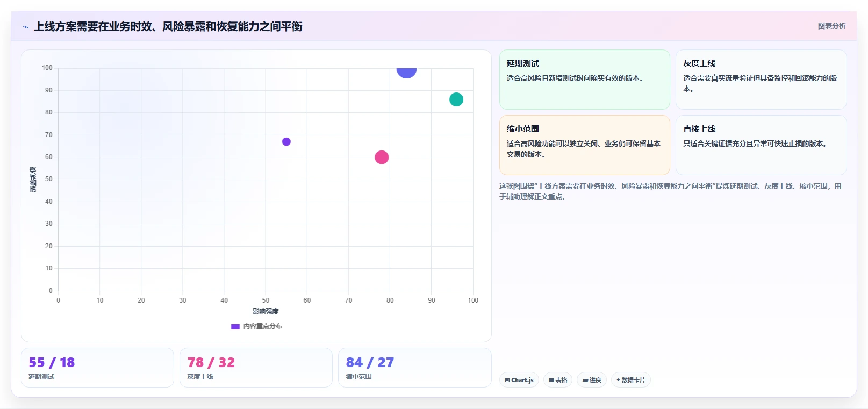This screenshot has height=409, width=868.
Task: Click the icon inside the Chart.js chip
Action: (507, 380)
